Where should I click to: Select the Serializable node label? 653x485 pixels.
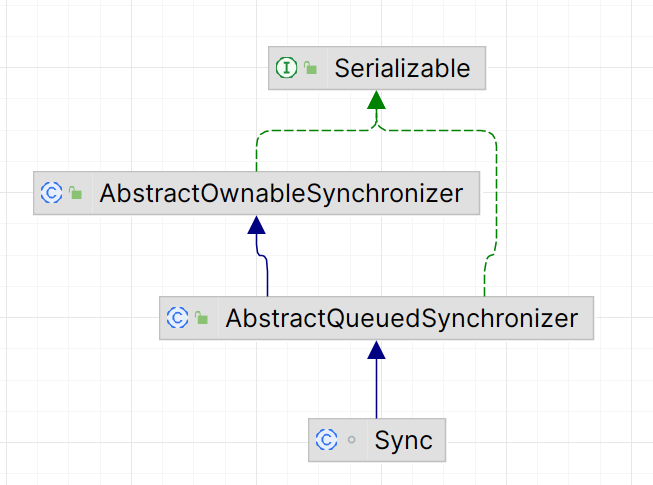pos(402,69)
